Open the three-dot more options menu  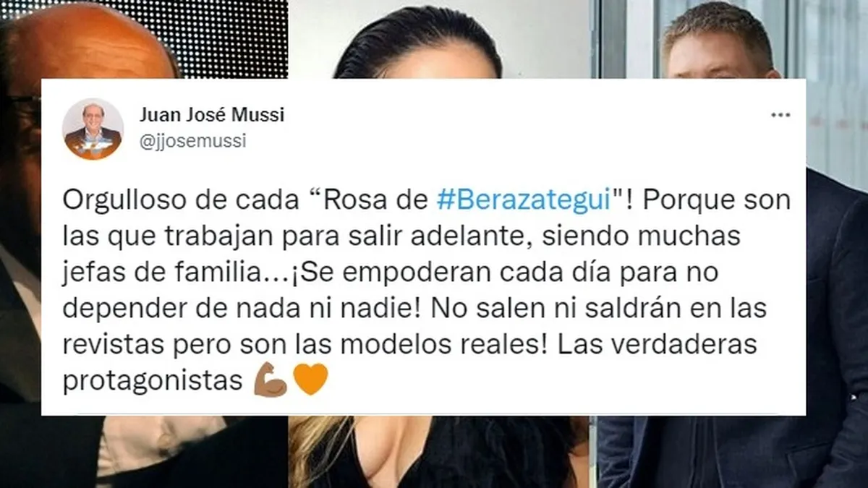coord(780,116)
